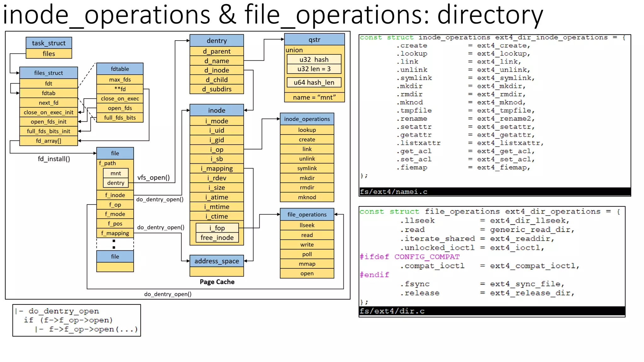This screenshot has height=362, width=644.
Task: Click the free_inode entry under i_fop
Action: [x=217, y=238]
